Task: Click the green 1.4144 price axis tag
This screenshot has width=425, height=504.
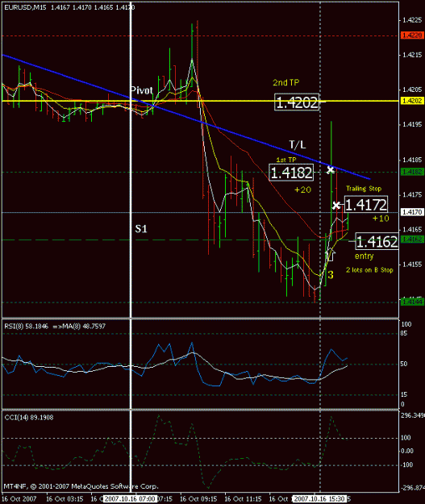Action: pyautogui.click(x=412, y=302)
